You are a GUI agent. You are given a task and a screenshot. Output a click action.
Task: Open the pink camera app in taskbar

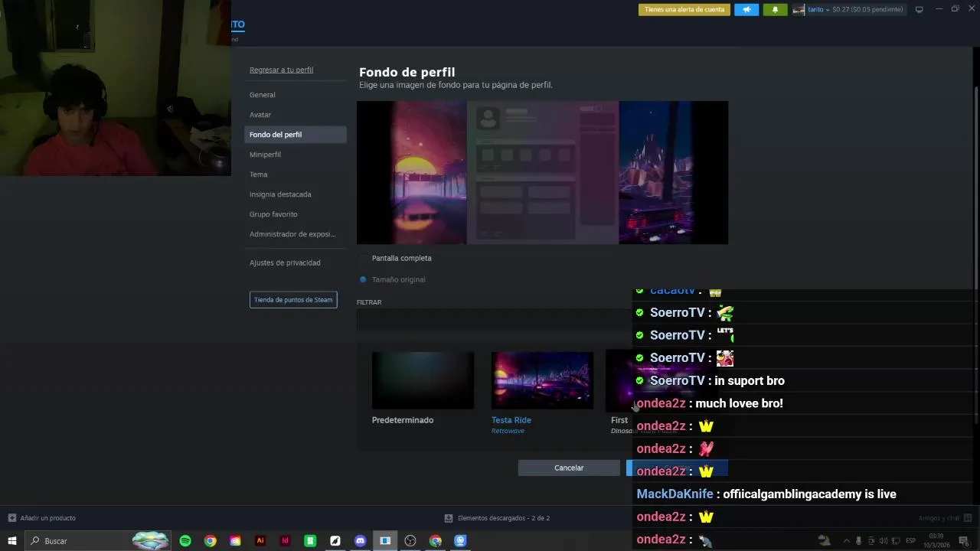pos(235,541)
